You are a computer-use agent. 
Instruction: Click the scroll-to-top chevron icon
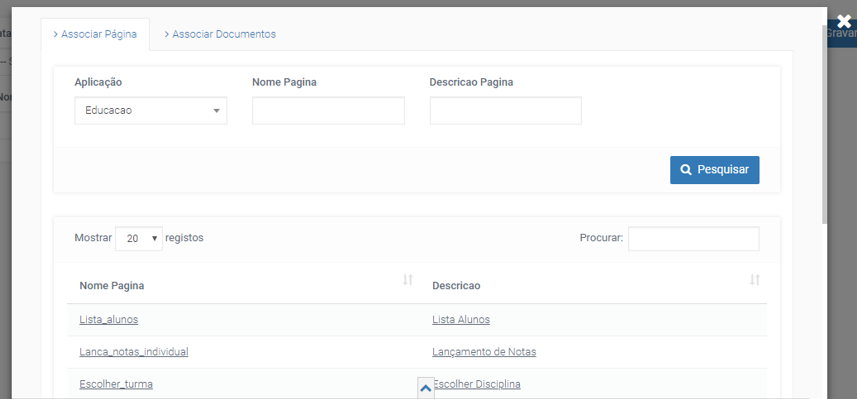[x=426, y=388]
